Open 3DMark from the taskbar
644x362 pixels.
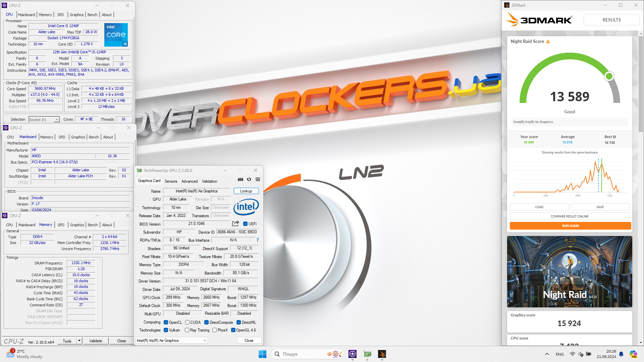click(x=382, y=354)
